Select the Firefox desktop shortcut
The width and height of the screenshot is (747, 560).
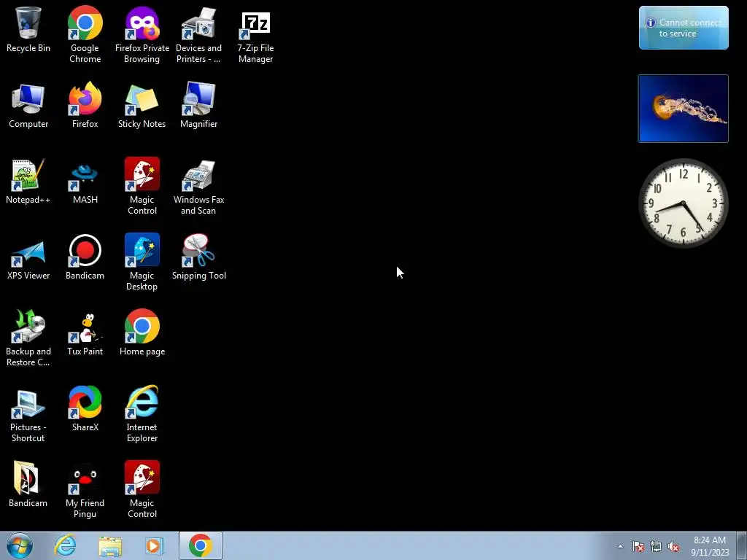coord(85,106)
